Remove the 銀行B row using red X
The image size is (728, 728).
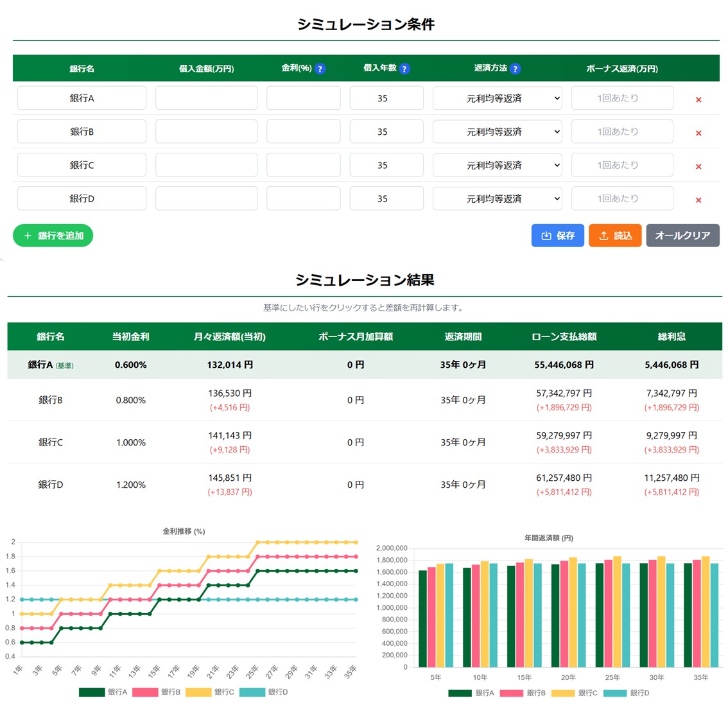click(698, 133)
